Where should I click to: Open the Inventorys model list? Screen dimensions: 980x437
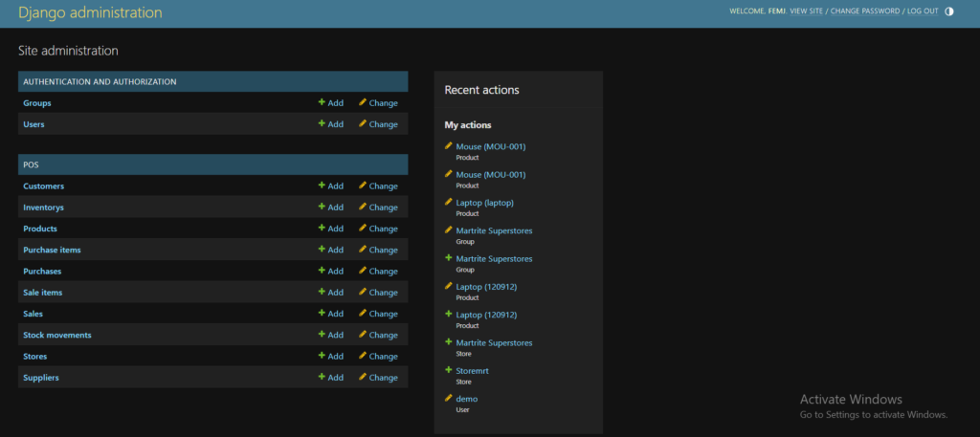coord(43,208)
